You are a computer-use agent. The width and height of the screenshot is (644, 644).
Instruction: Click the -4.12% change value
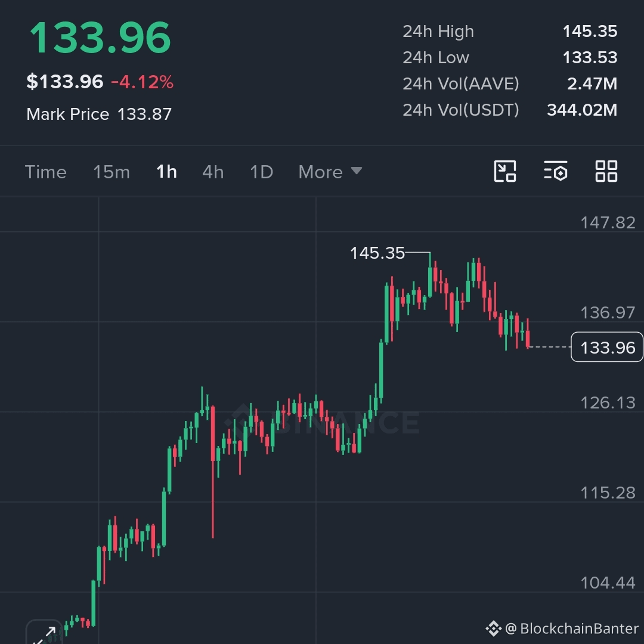click(x=142, y=82)
